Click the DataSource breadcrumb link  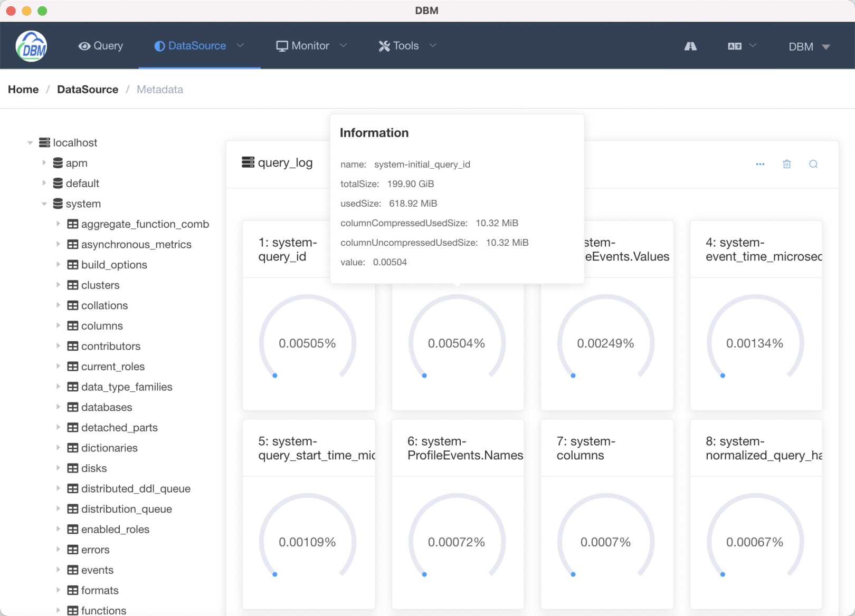click(88, 89)
